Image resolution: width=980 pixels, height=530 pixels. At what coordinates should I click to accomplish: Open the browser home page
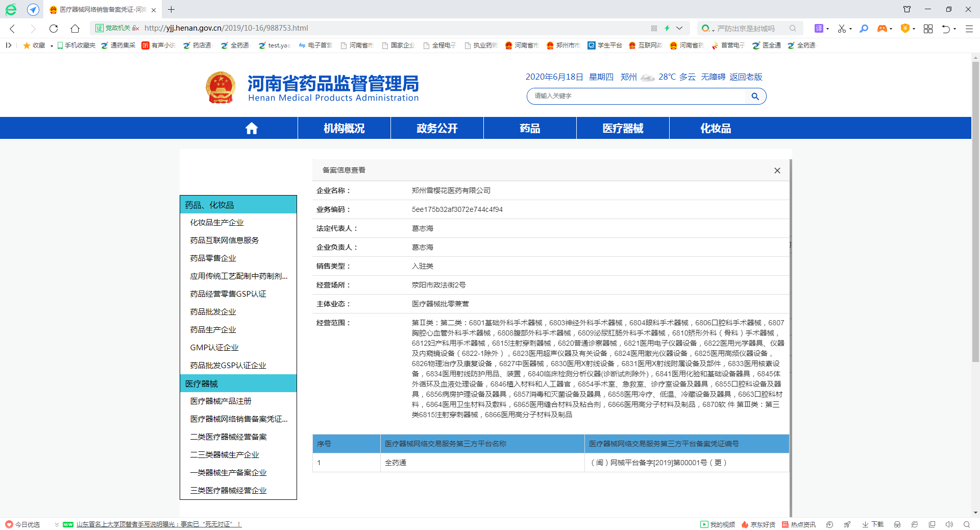pyautogui.click(x=75, y=29)
